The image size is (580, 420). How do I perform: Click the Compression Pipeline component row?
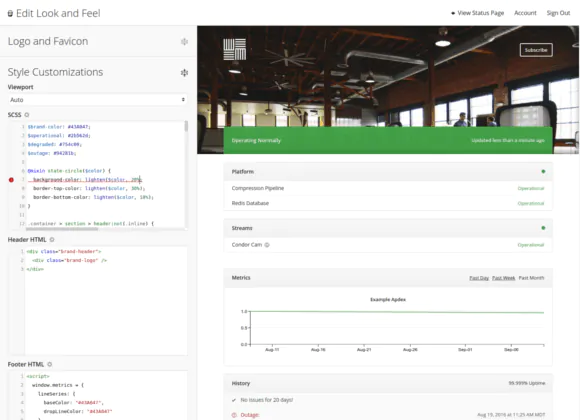pyautogui.click(x=388, y=188)
